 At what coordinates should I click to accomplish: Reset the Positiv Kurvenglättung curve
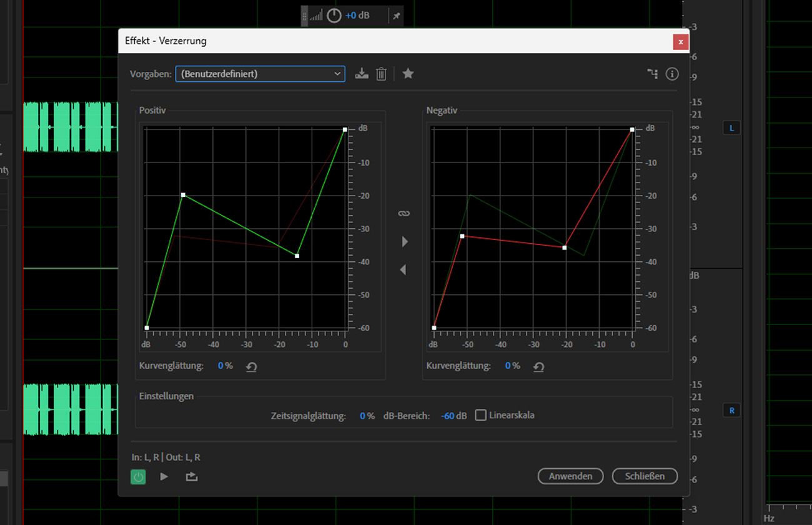pos(251,367)
